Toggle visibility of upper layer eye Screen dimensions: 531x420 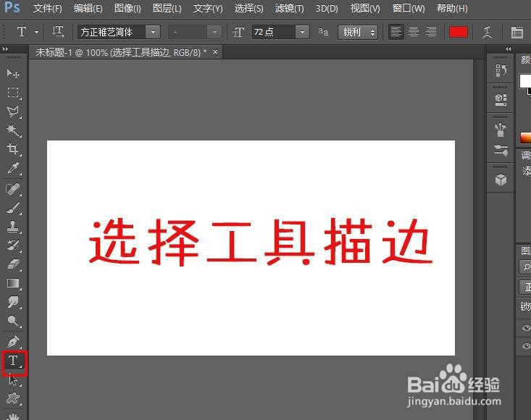tap(526, 328)
